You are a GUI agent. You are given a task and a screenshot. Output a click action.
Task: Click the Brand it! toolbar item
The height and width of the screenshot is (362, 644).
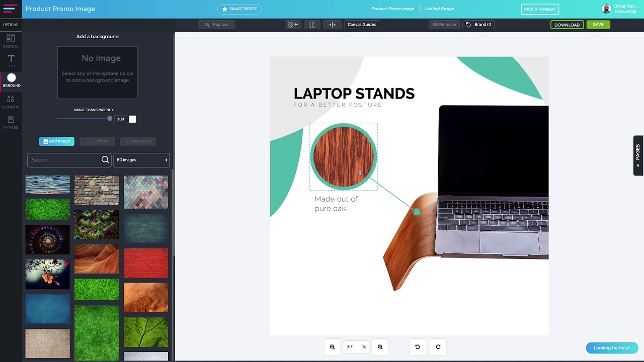point(478,24)
